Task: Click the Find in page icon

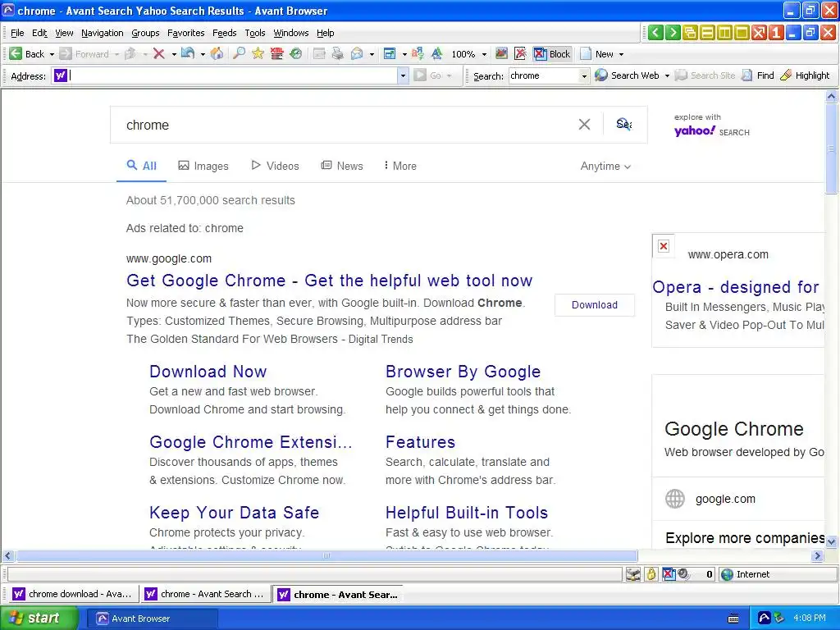Action: pyautogui.click(x=746, y=75)
